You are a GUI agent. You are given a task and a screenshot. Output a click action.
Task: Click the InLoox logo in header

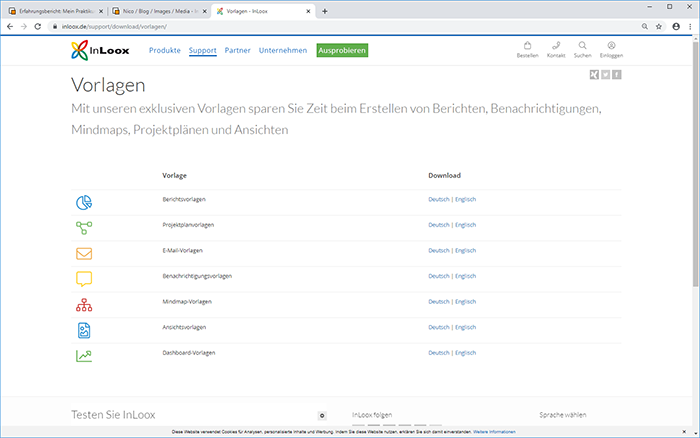tap(100, 50)
